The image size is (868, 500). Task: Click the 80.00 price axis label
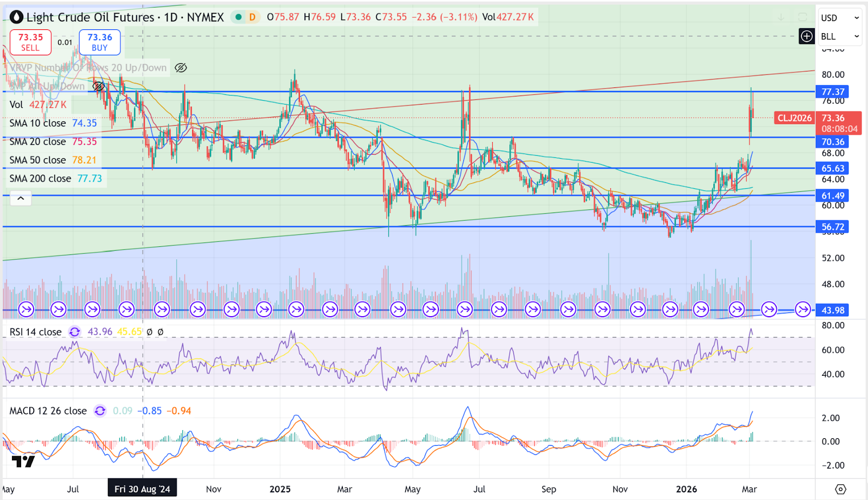(833, 75)
